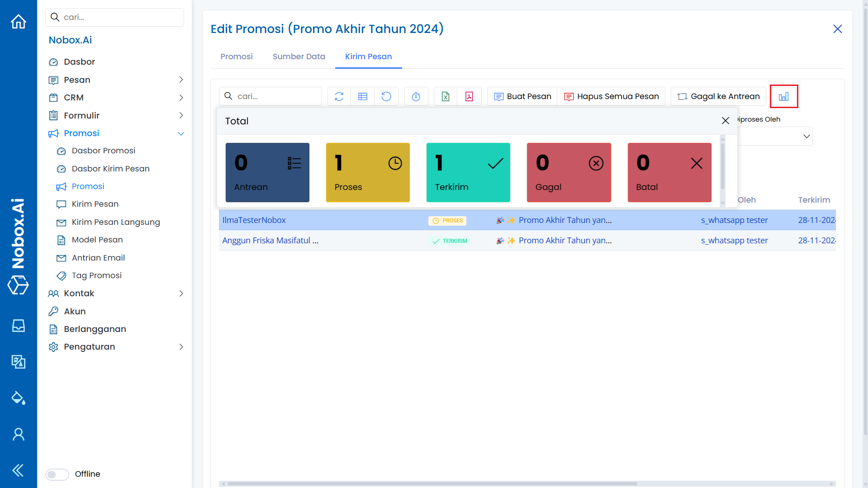
Task: Collapse the Promosi menu section
Action: (181, 133)
